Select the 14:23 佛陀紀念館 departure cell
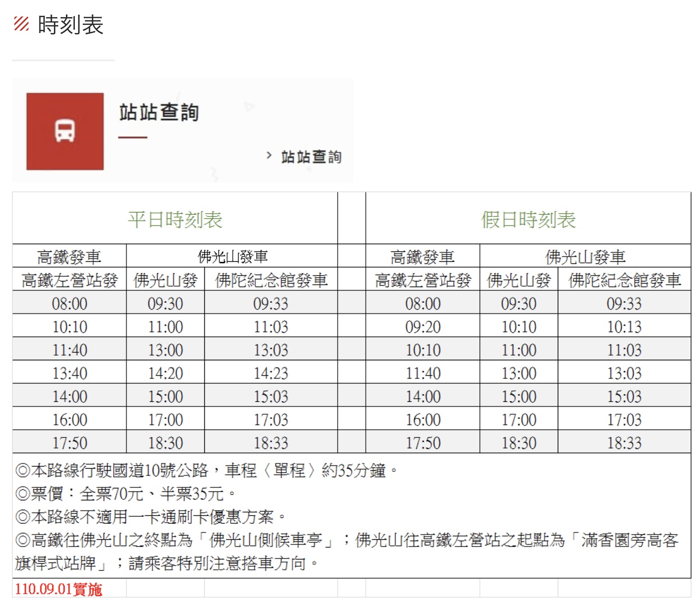The width and height of the screenshot is (700, 604). pos(271,373)
